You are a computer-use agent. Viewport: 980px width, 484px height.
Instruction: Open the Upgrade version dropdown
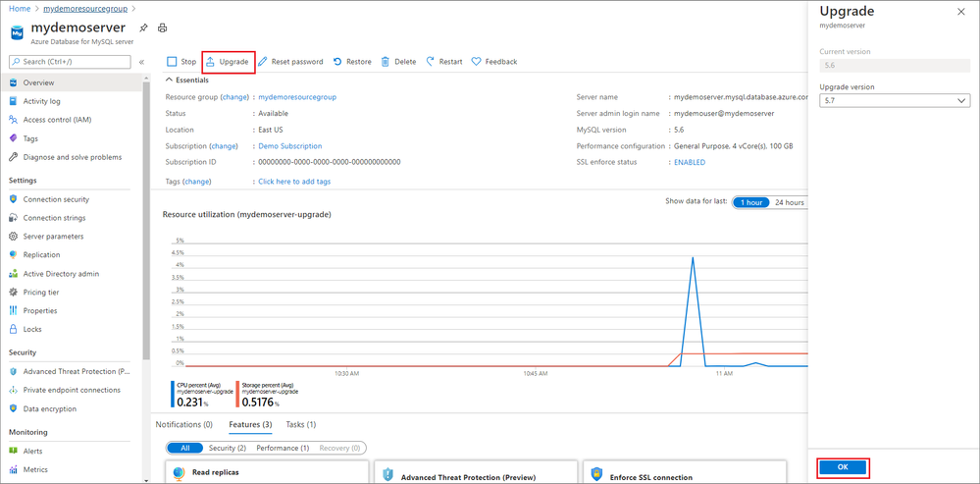895,101
